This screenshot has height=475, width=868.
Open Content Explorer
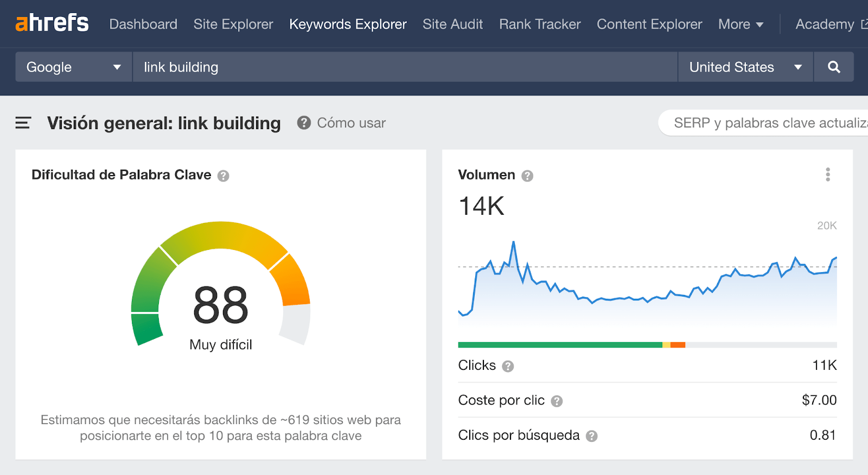tap(649, 24)
